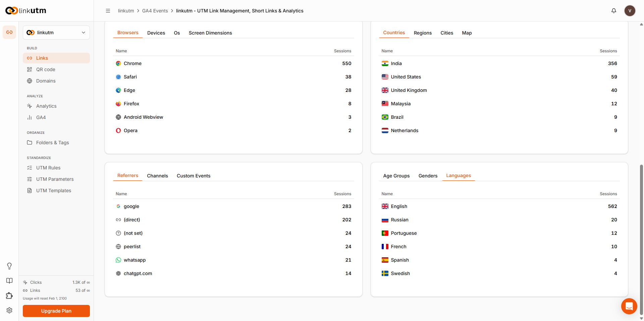
Task: Click the Safari browser icon
Action: [x=118, y=77]
